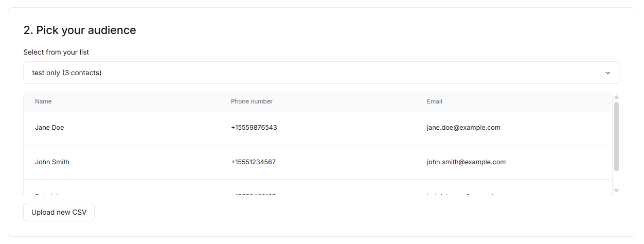Image resolution: width=644 pixels, height=244 pixels.
Task: Click the scroll down arrow of the contacts table
Action: [x=616, y=191]
